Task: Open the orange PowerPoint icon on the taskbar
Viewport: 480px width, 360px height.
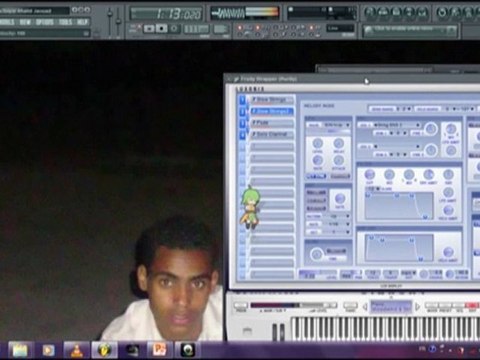Action: [x=159, y=350]
